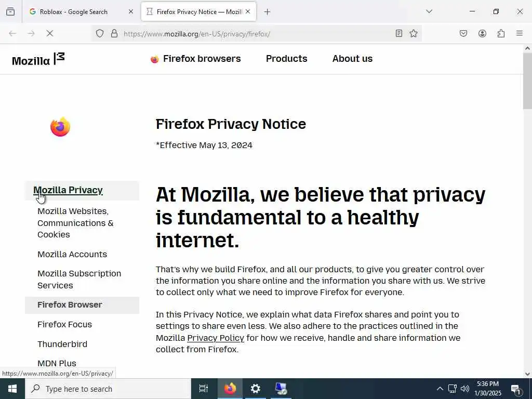Follow the Privacy Policy hyperlink
Viewport: 532px width, 399px height.
click(215, 338)
